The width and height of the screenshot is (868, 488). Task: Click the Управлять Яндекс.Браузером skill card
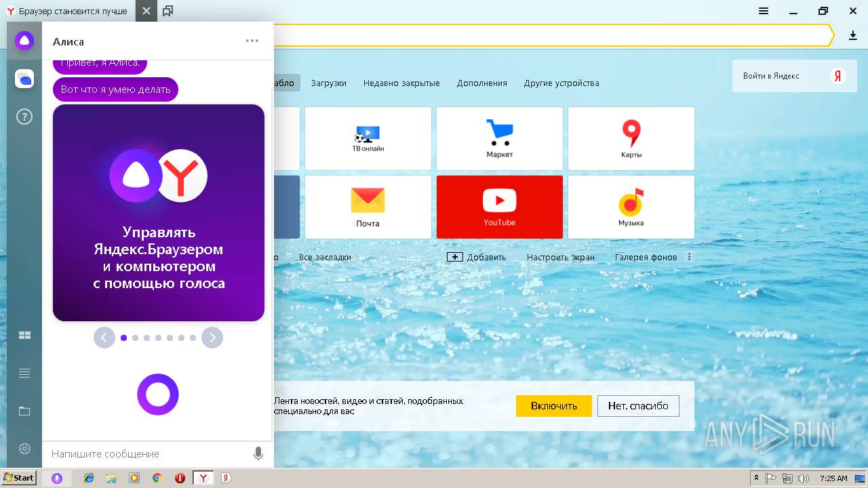(159, 212)
